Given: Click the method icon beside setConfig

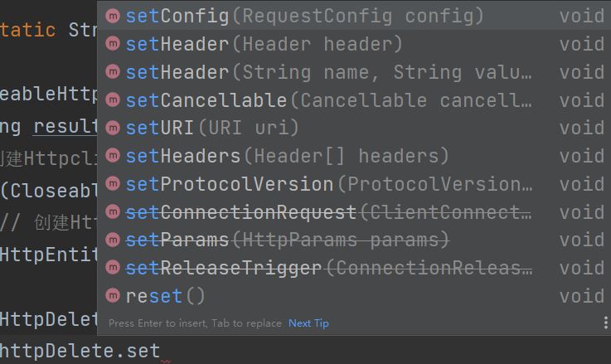Looking at the screenshot, I should coord(114,16).
